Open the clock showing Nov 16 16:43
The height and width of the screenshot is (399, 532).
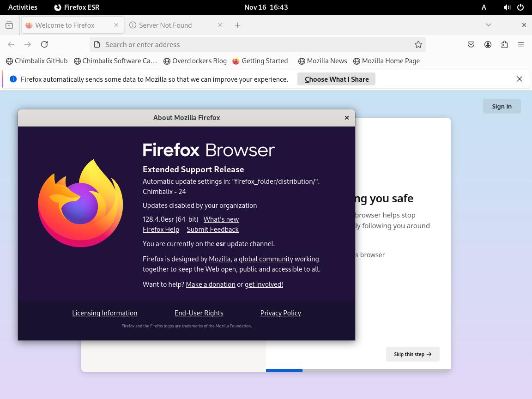tap(266, 7)
